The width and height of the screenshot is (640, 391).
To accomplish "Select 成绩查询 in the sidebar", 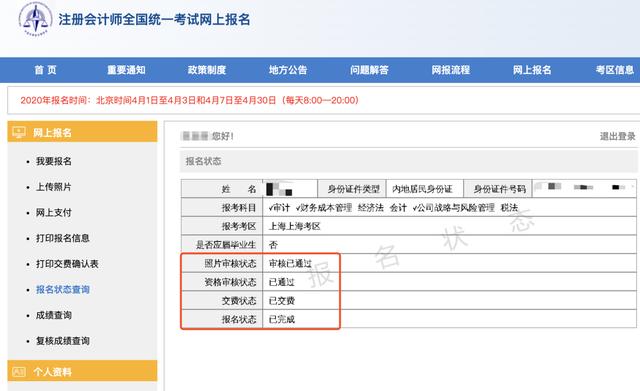I will tap(54, 315).
